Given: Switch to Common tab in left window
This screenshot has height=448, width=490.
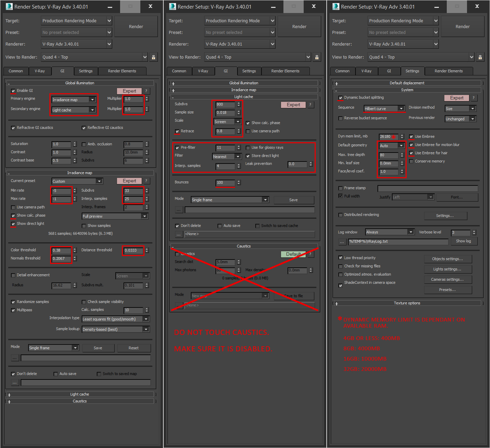Looking at the screenshot, I should 16,71.
